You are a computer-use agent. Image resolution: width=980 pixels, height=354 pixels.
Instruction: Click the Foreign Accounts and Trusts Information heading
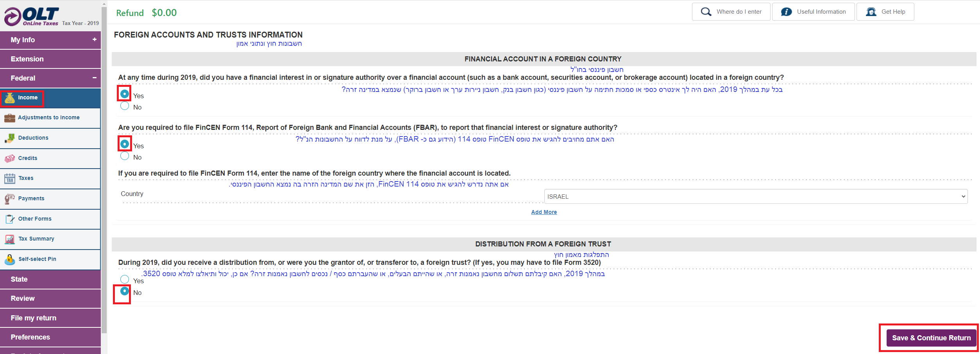[208, 35]
